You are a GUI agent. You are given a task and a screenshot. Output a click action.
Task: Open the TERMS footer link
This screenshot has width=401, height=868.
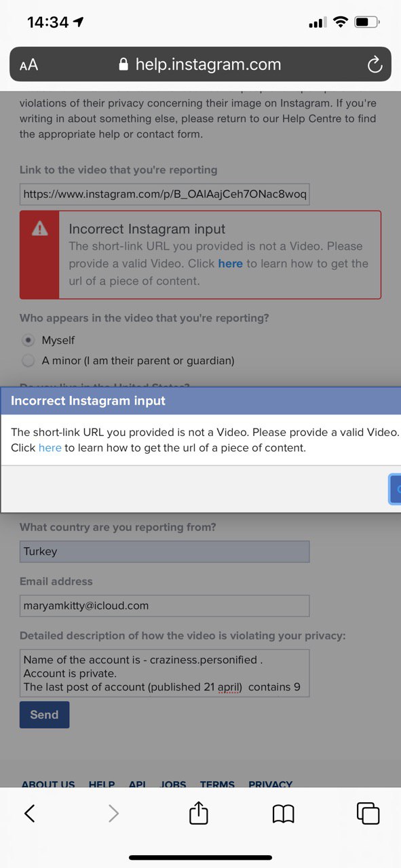coord(217,784)
